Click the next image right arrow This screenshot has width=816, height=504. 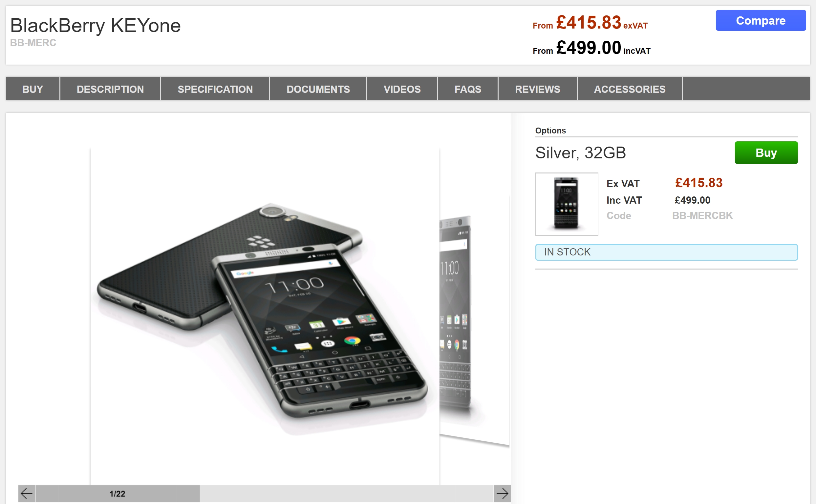[502, 493]
